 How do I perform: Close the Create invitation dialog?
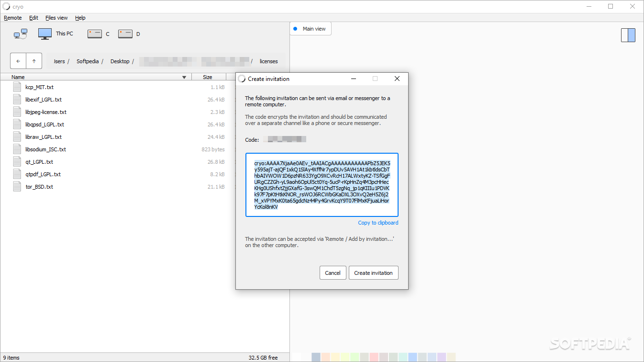click(397, 79)
